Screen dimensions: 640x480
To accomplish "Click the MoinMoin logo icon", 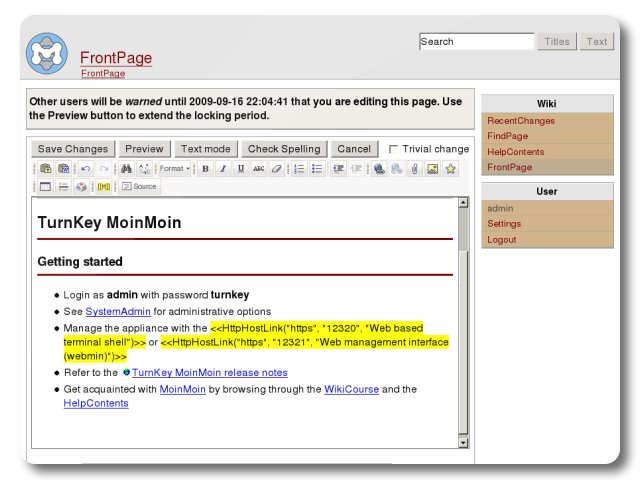I will coord(46,55).
